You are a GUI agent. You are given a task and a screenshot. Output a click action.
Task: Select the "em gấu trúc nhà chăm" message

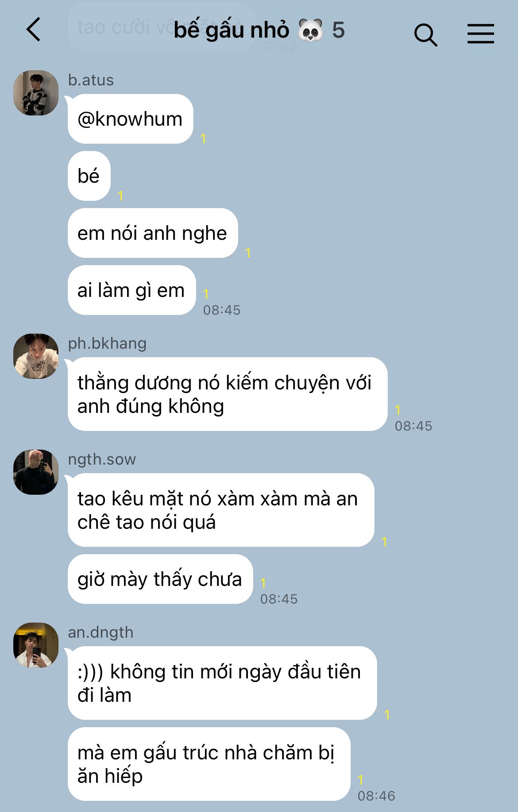(x=209, y=764)
